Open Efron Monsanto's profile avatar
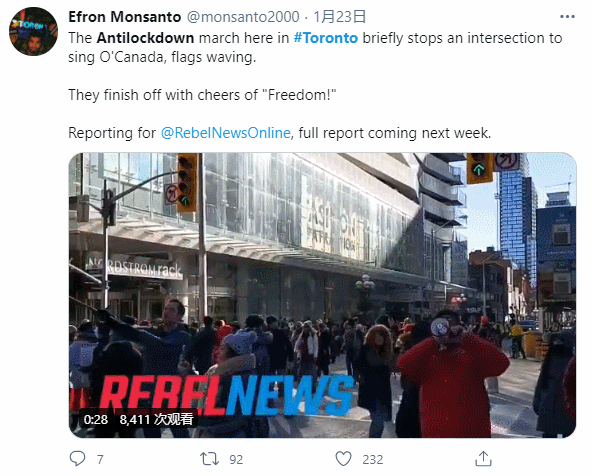 pyautogui.click(x=33, y=32)
